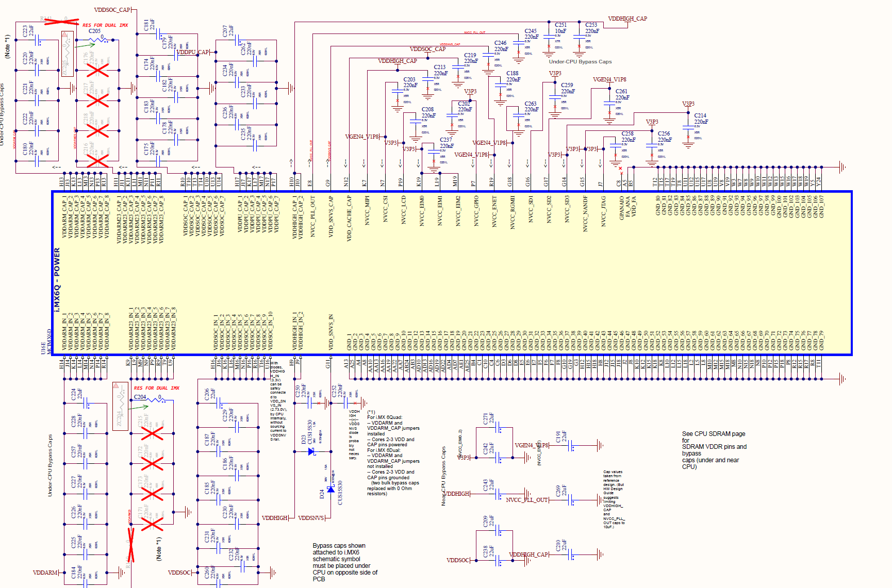Click the RES FOR DUAL IMX note above C205
This screenshot has height=588, width=892.
coord(105,25)
